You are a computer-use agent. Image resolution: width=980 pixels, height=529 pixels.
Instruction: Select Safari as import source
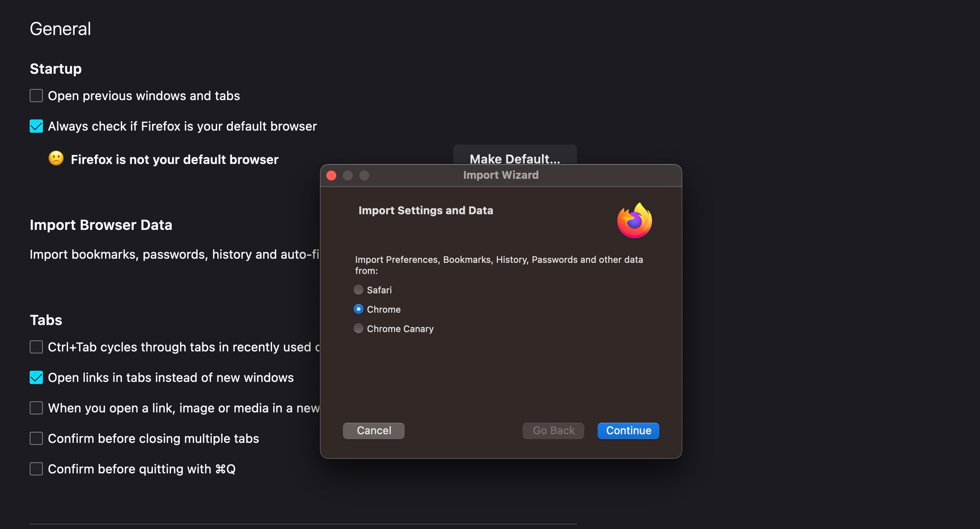358,290
